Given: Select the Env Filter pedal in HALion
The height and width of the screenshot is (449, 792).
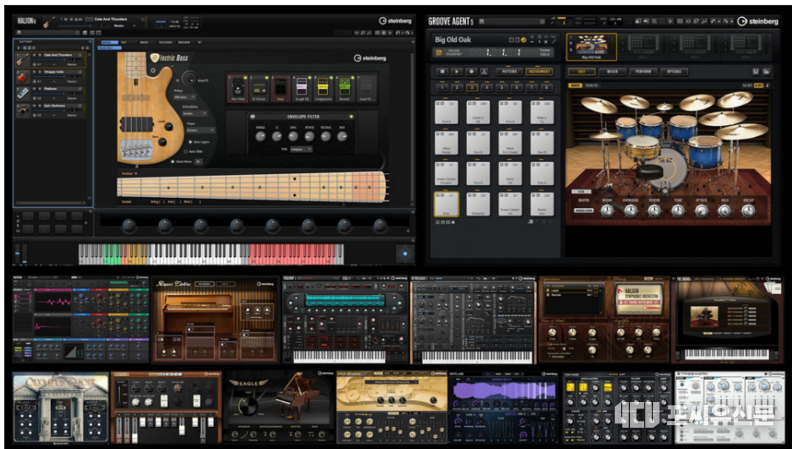Looking at the screenshot, I should [x=237, y=89].
